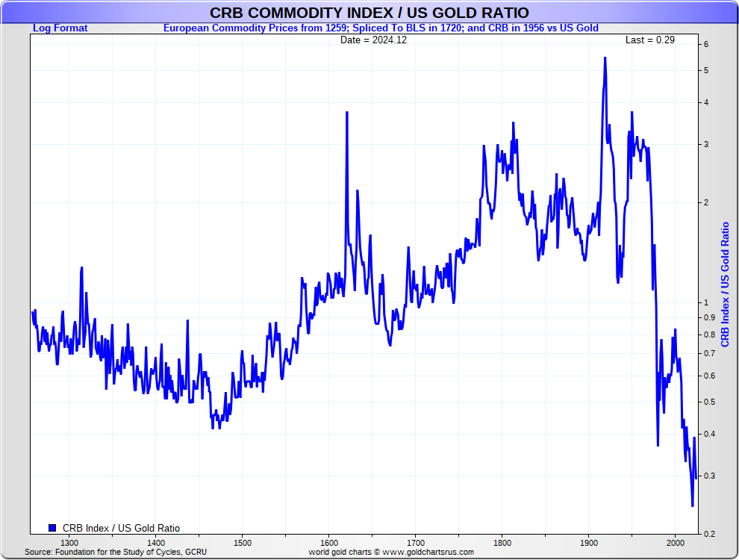The image size is (739, 560).
Task: Click the y-axis label 0.2
Action: point(709,535)
